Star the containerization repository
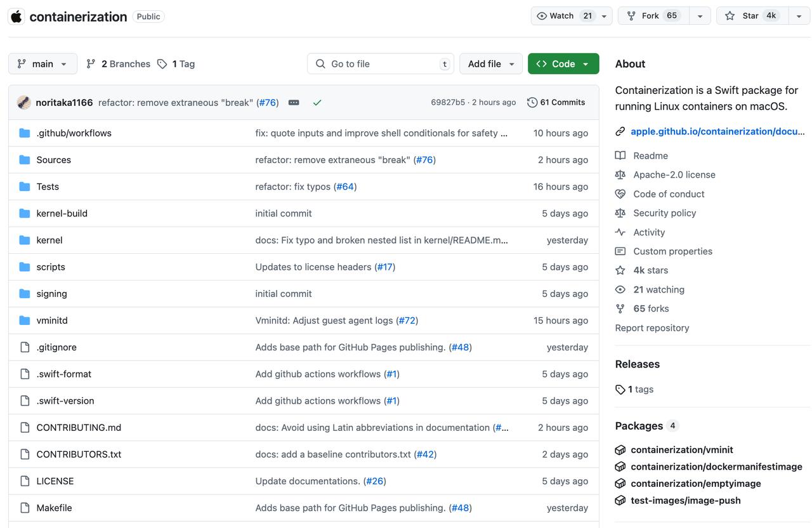The image size is (812, 528). [752, 16]
